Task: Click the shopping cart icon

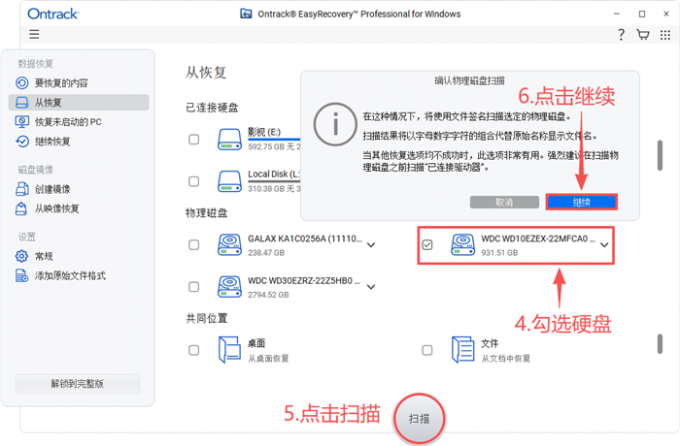Action: pos(643,34)
